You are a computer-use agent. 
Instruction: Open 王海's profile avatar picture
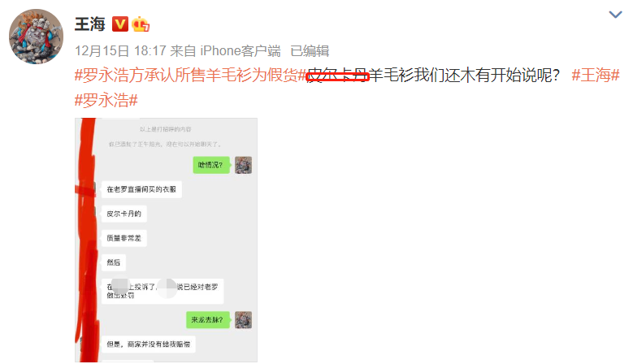(37, 37)
